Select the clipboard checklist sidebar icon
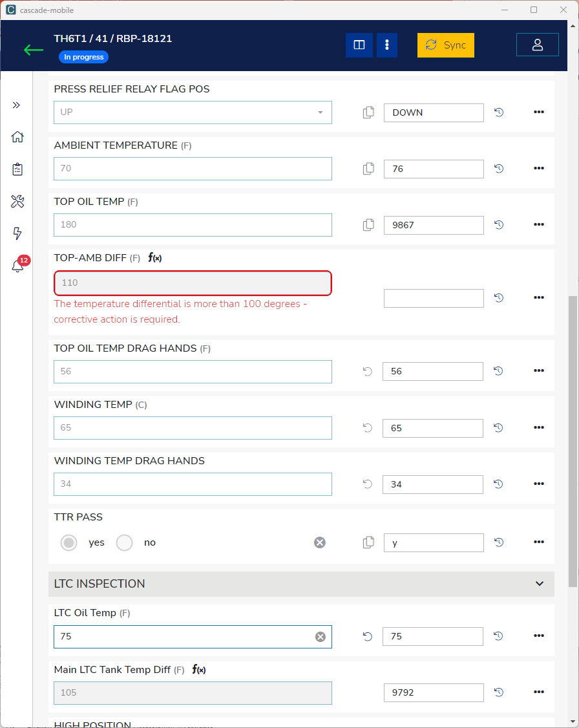This screenshot has width=579, height=728. click(x=17, y=169)
